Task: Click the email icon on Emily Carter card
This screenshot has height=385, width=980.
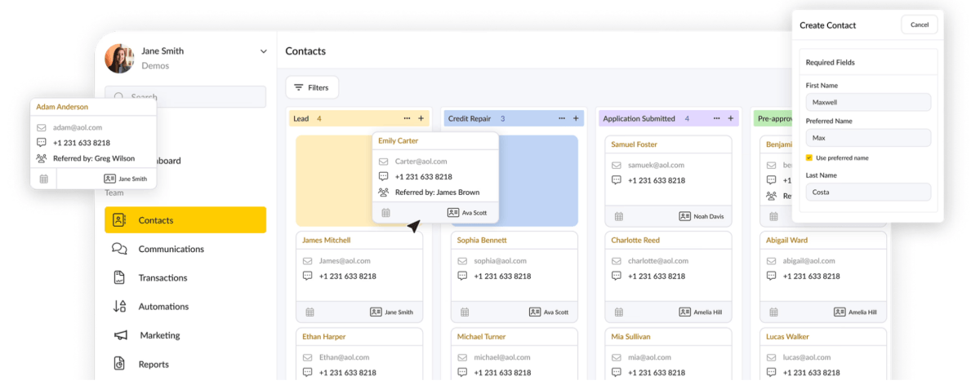Action: [383, 162]
